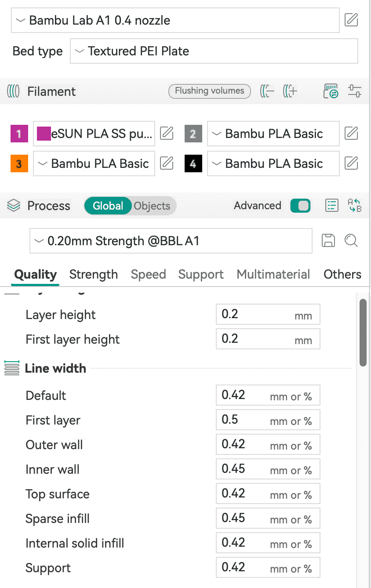Viewport: 371px width, 588px height.
Task: Click the Outer wall line width field
Action: click(x=268, y=444)
